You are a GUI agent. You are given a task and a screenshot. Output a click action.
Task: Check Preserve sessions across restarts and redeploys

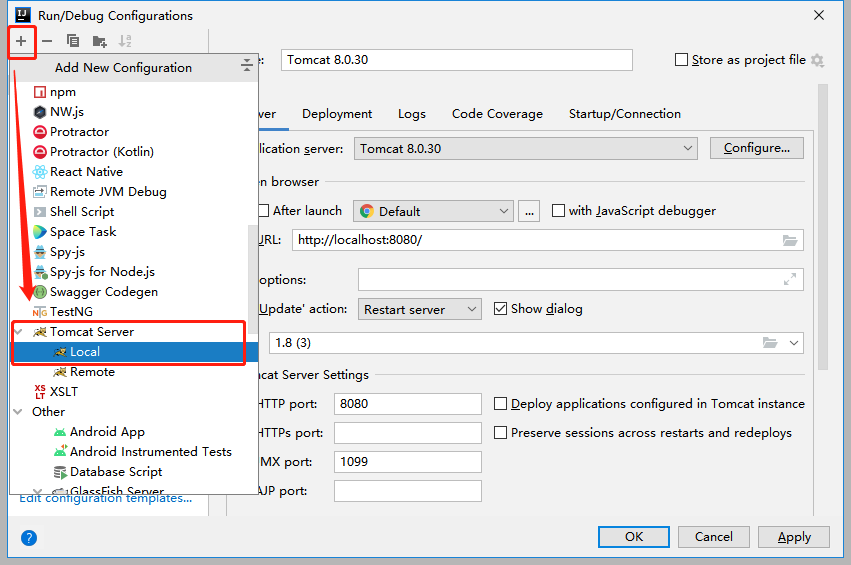[500, 433]
